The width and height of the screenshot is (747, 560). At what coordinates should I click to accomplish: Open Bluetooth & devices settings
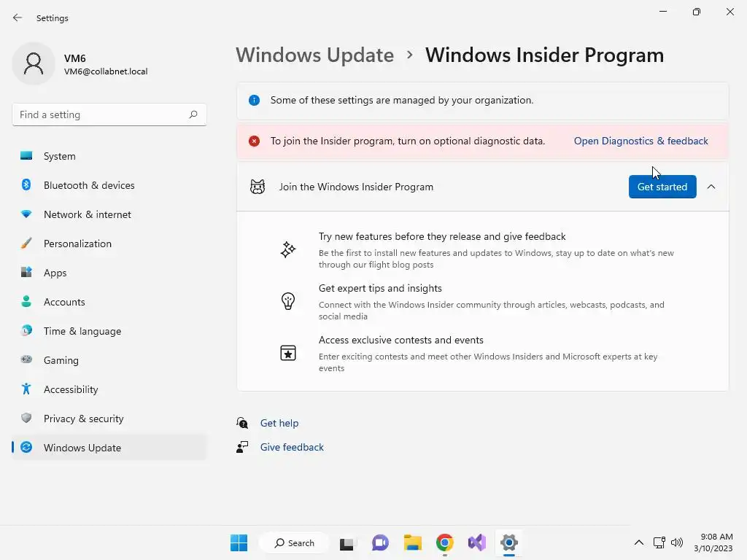109,185
